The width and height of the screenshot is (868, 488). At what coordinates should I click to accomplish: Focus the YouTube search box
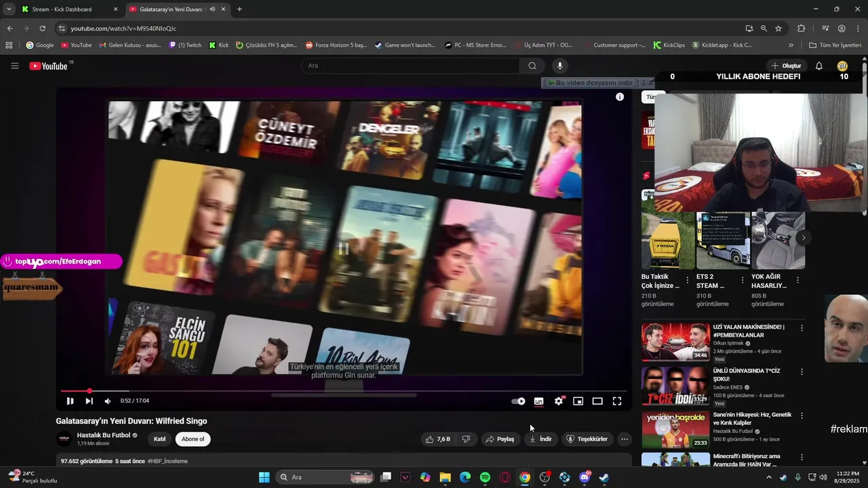(410, 66)
